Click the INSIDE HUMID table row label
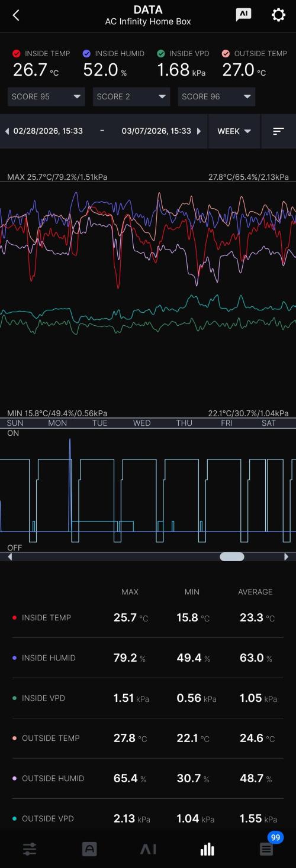The width and height of the screenshot is (296, 868). 49,658
